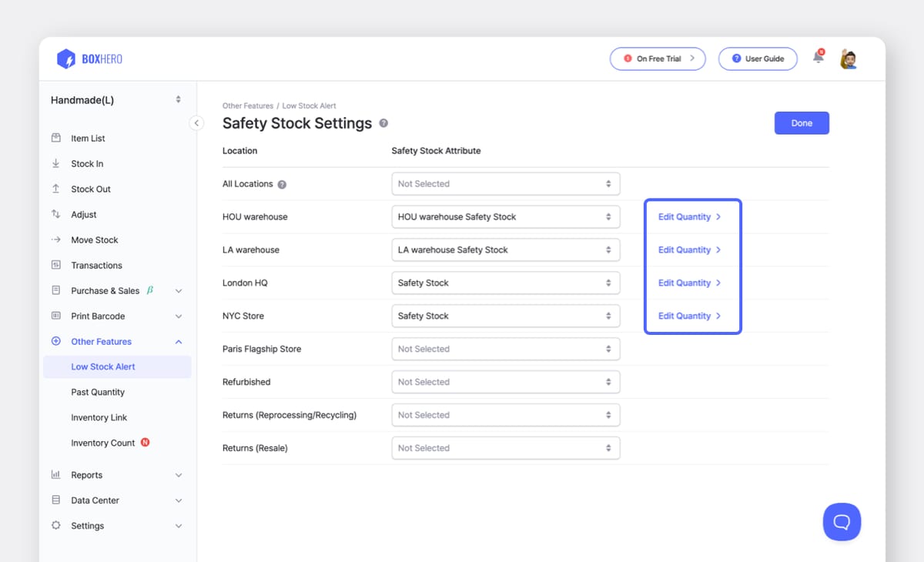Open the HOU warehouse Safety Stock dropdown
924x562 pixels.
[505, 216]
